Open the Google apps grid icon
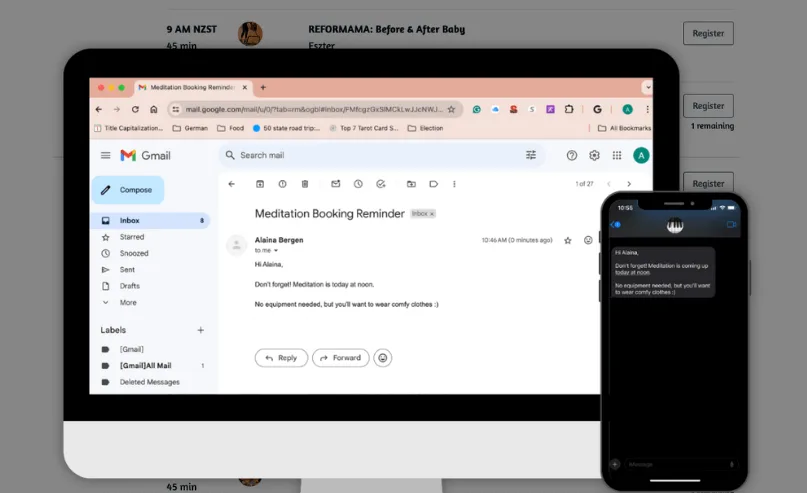 617,155
